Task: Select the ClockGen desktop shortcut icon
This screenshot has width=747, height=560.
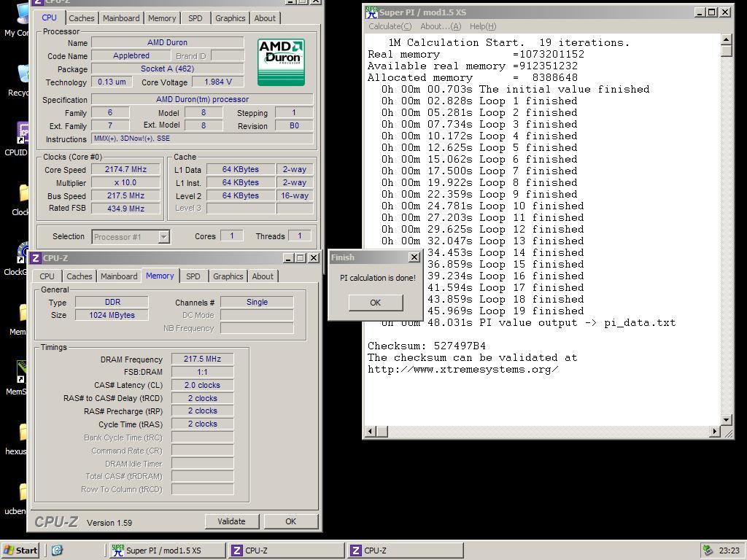Action: [x=23, y=252]
